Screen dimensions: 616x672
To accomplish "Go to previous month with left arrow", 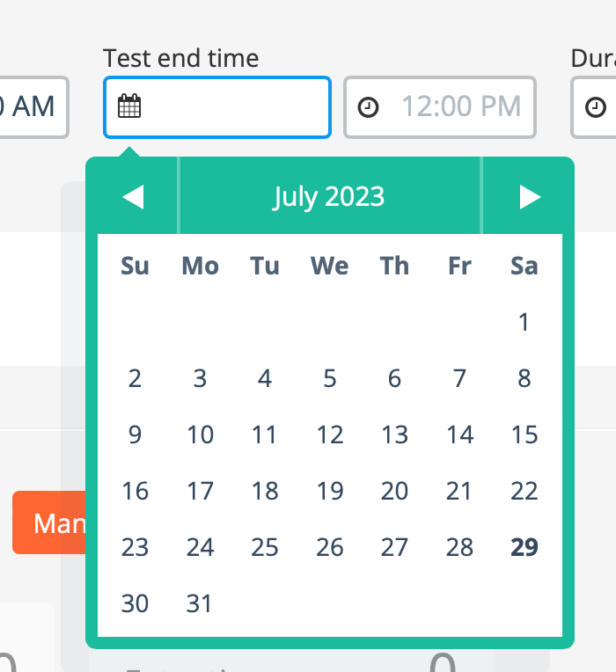I will coord(133,197).
